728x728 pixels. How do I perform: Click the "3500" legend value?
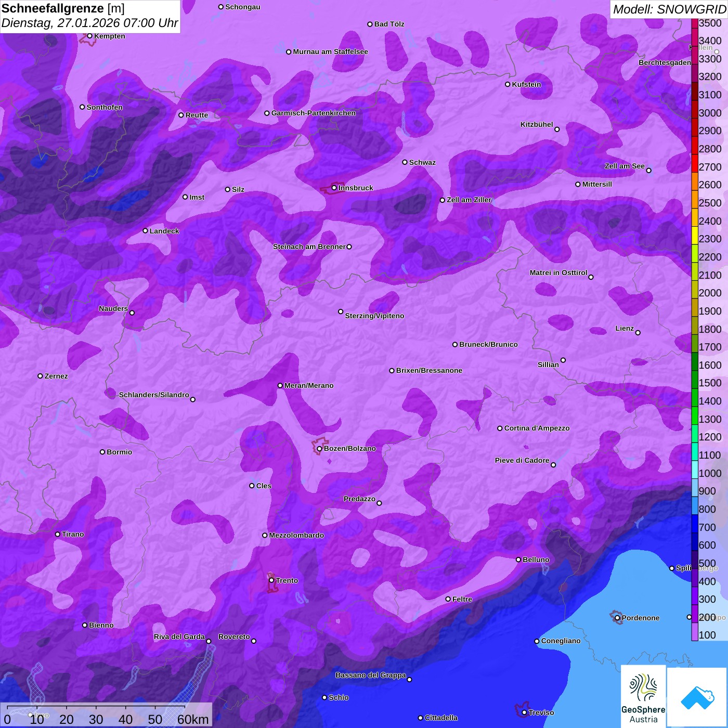[x=710, y=23]
